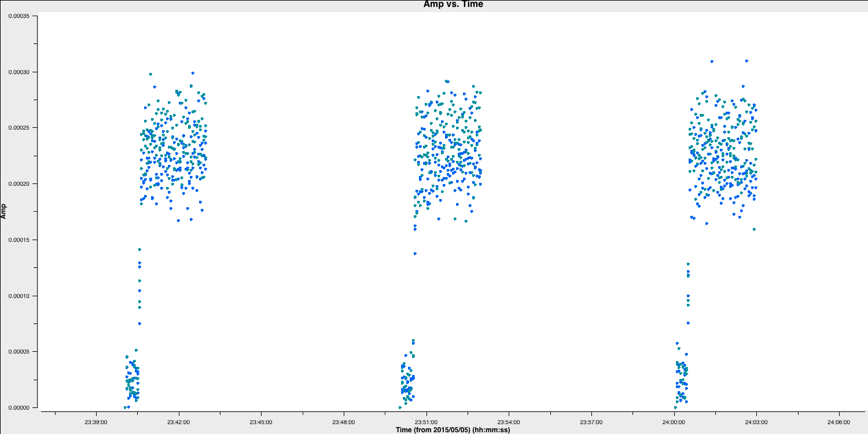Click the y-axis tick label 0.00005
Image resolution: width=868 pixels, height=434 pixels.
tap(19, 352)
